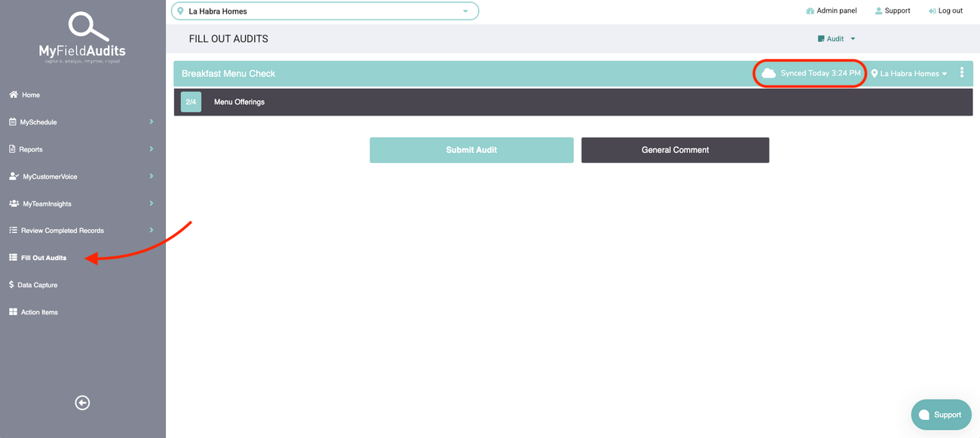The height and width of the screenshot is (438, 980).
Task: Expand the Reports submenu chevron
Action: click(152, 149)
